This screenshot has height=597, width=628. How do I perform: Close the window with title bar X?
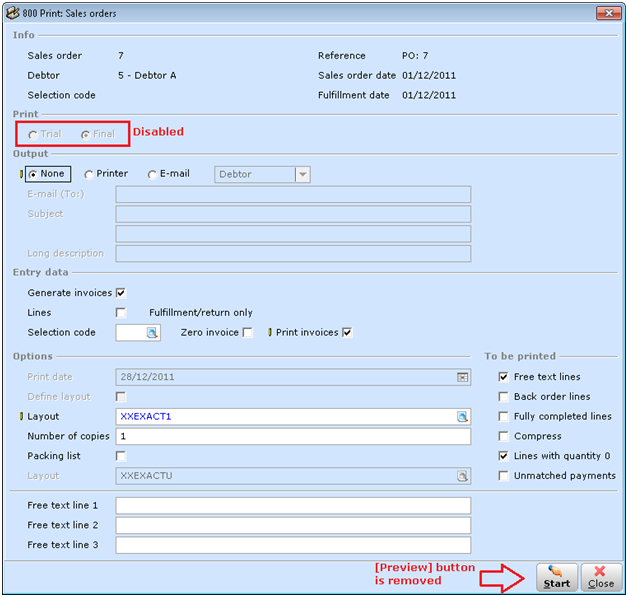pos(609,13)
